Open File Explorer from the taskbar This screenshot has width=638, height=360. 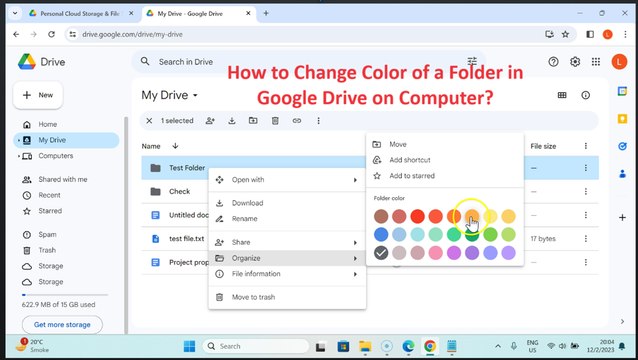pos(365,346)
